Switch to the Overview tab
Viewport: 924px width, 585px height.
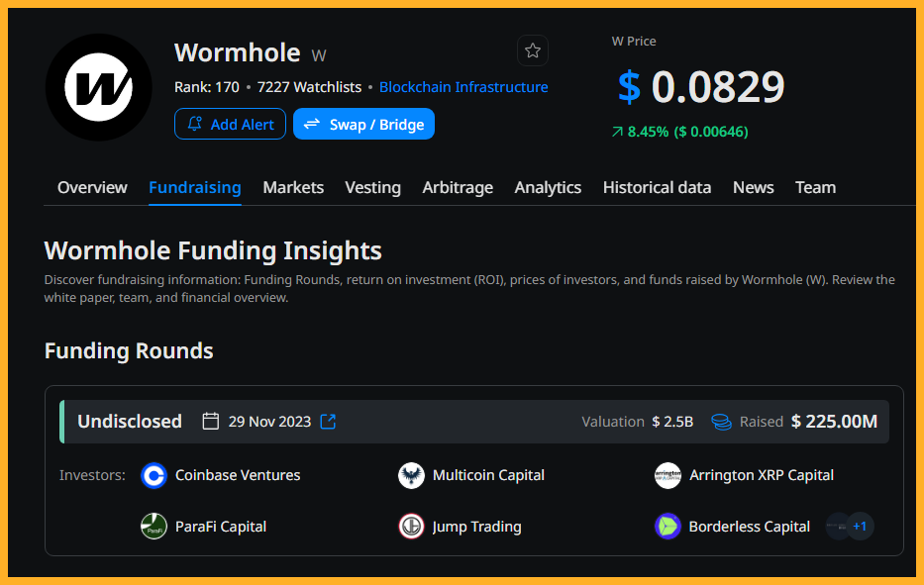coord(92,187)
